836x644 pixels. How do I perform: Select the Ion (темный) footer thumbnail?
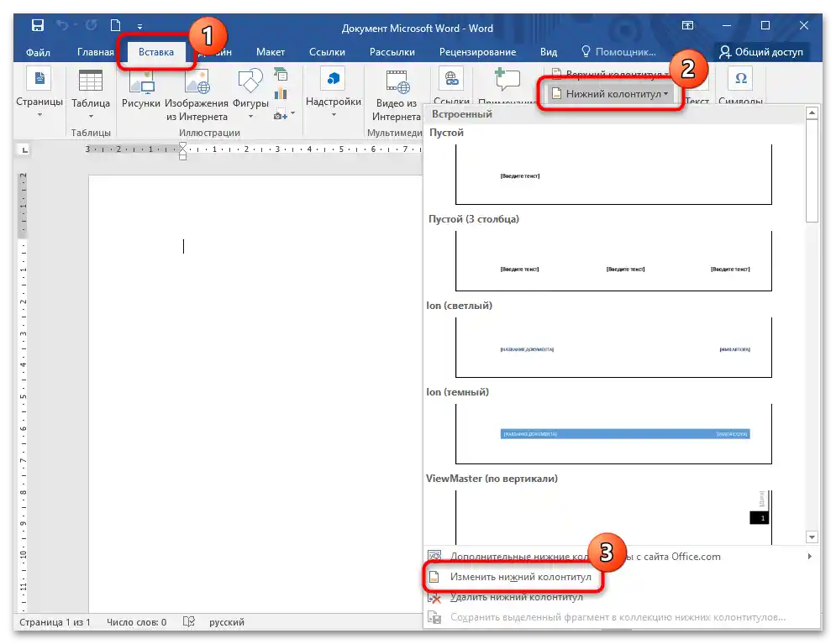pyautogui.click(x=613, y=433)
